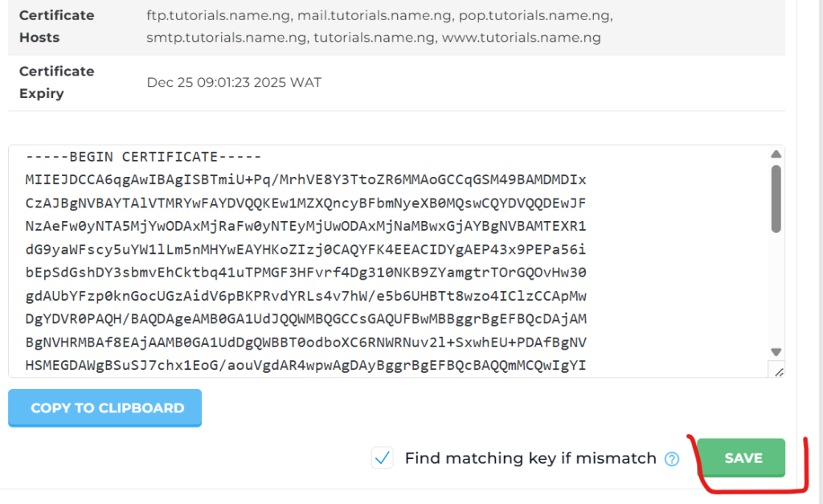Click the line starting DgYDVR0PAQH

point(305,319)
